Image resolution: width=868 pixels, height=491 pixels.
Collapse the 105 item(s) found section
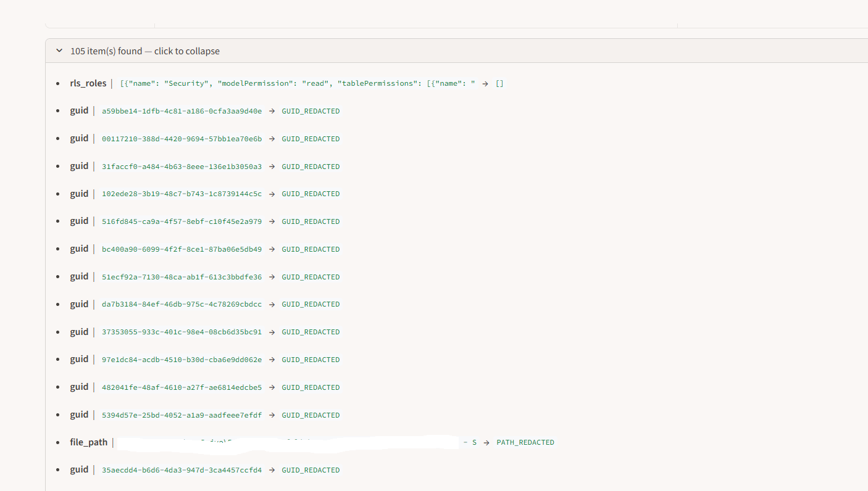click(145, 51)
